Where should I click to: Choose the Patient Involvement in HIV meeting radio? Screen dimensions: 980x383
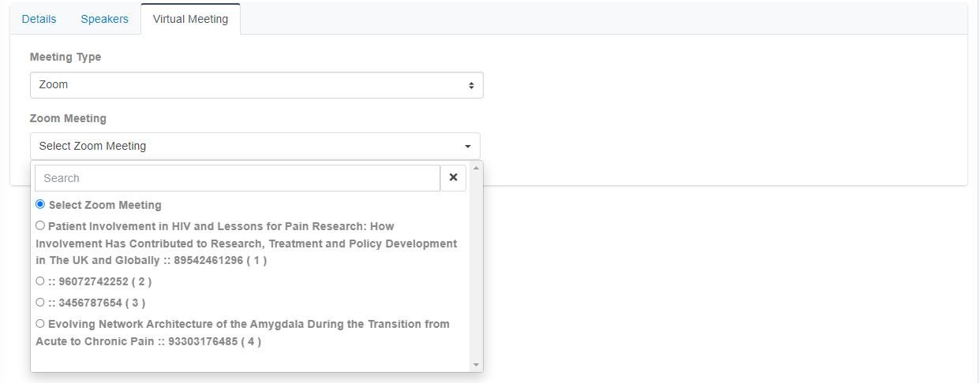(x=40, y=225)
